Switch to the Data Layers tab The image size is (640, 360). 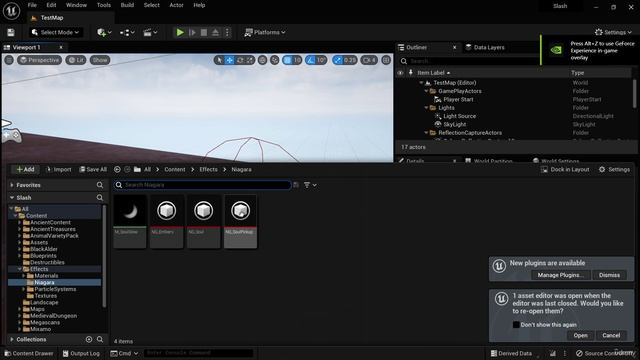pyautogui.click(x=485, y=47)
